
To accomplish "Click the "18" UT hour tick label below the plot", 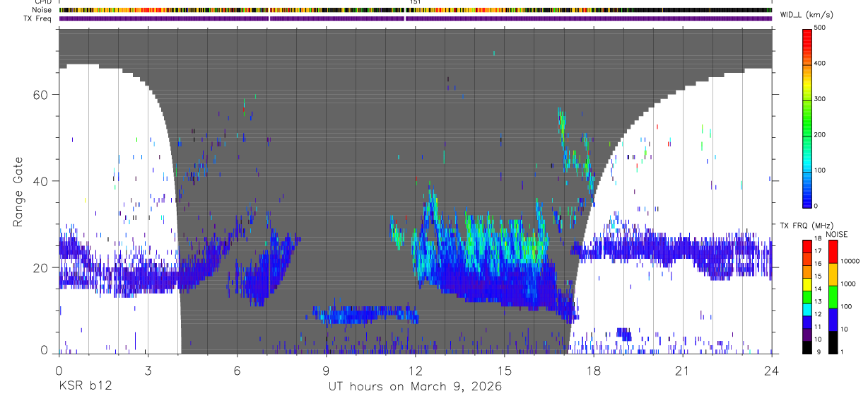I will coord(594,371).
